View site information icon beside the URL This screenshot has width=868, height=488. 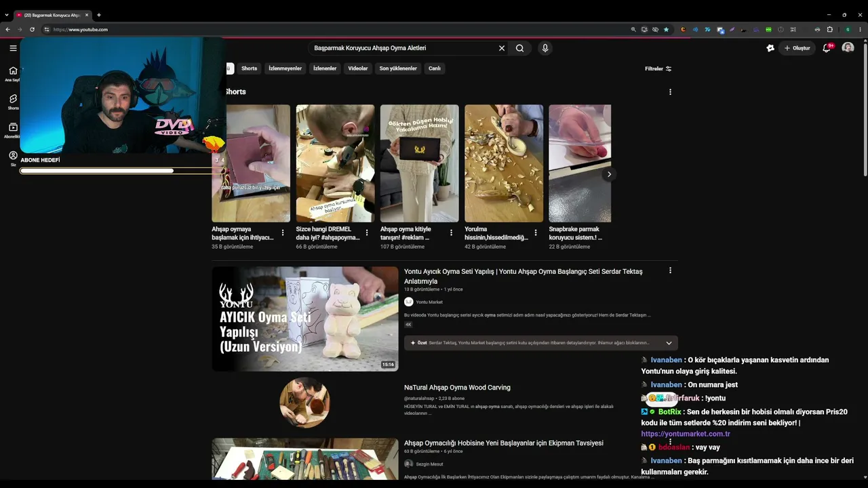(x=46, y=30)
